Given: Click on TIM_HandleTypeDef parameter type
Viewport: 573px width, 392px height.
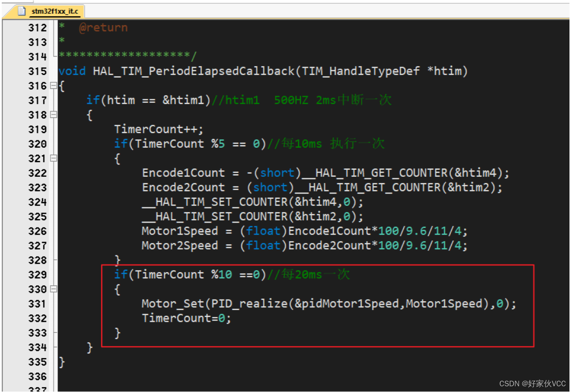Looking at the screenshot, I should (361, 71).
